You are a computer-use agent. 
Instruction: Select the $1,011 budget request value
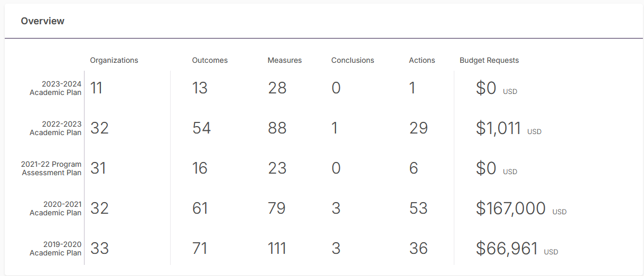coord(498,128)
